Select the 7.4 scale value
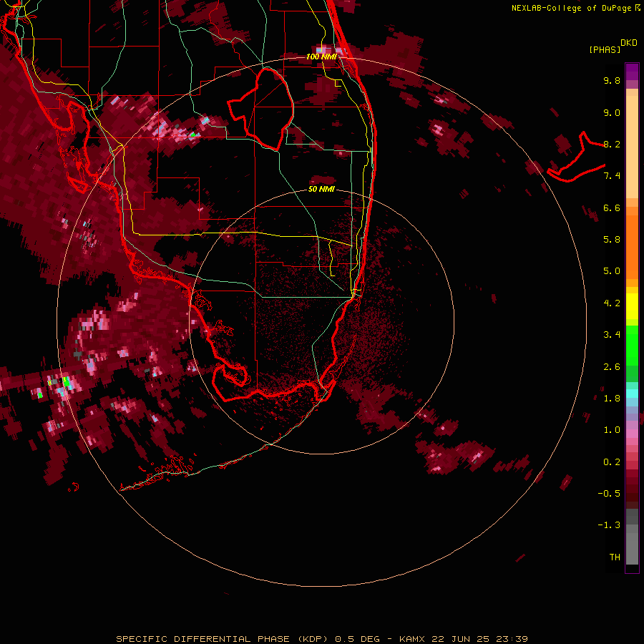This screenshot has width=644, height=644. [x=612, y=176]
